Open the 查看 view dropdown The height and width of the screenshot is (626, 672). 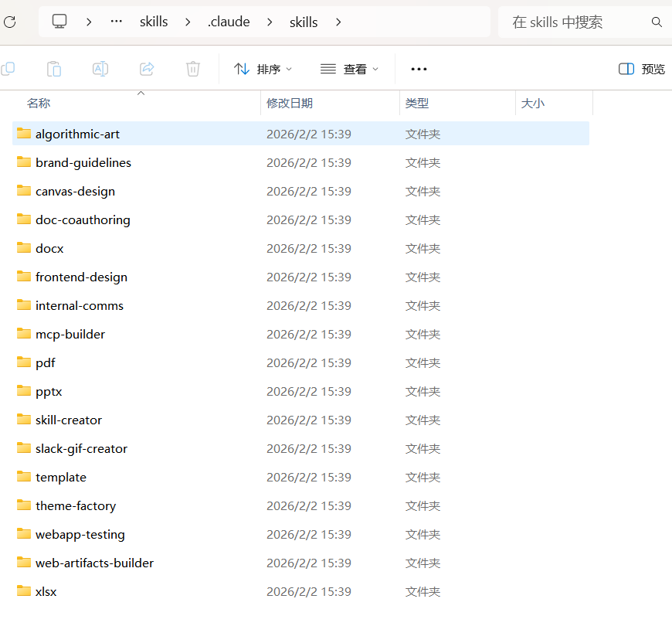(350, 69)
